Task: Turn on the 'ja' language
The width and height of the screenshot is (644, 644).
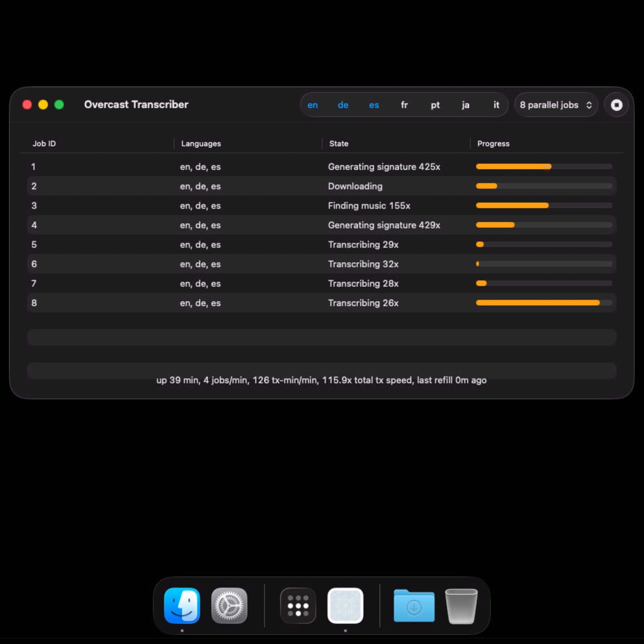Action: coord(465,105)
